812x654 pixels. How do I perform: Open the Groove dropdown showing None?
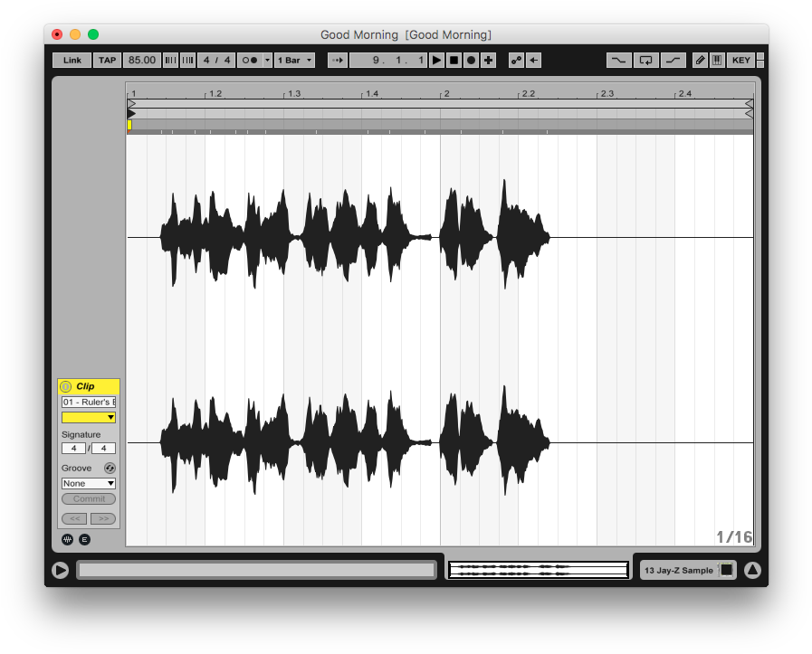tap(88, 483)
